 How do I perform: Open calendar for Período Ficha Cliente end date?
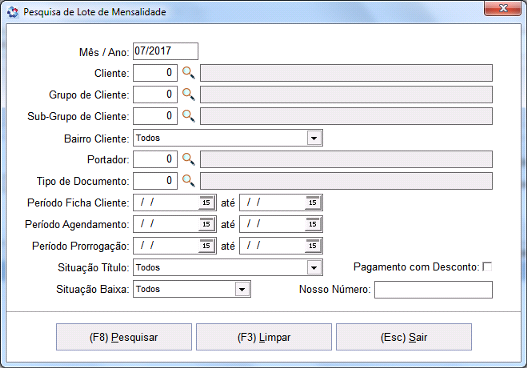coord(313,203)
